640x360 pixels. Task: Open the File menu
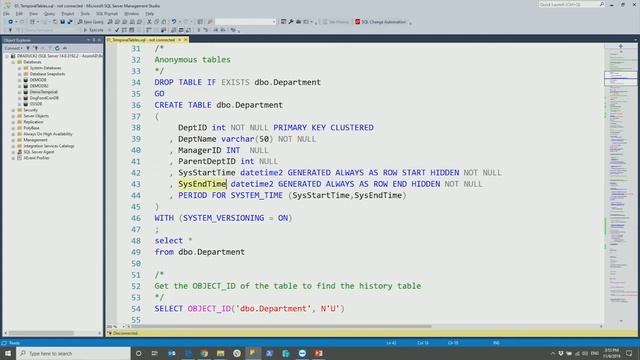pos(7,13)
